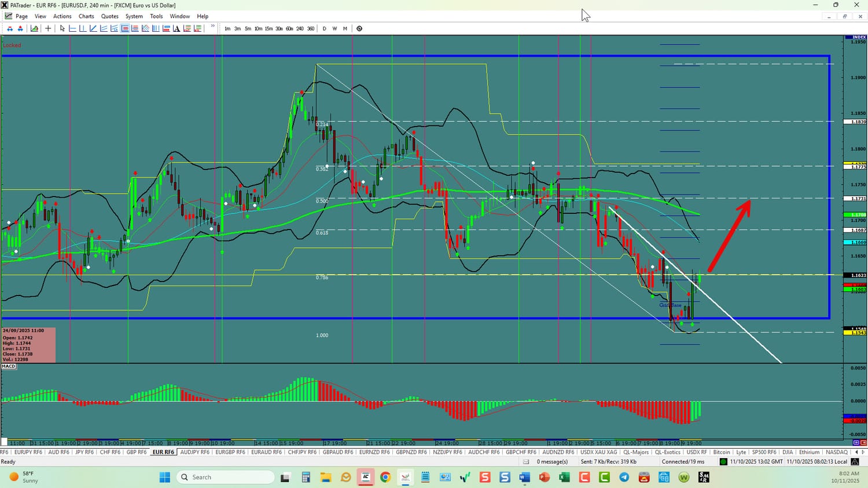Activate the crosshair cursor tool
Image resolution: width=868 pixels, height=488 pixels.
[48, 28]
